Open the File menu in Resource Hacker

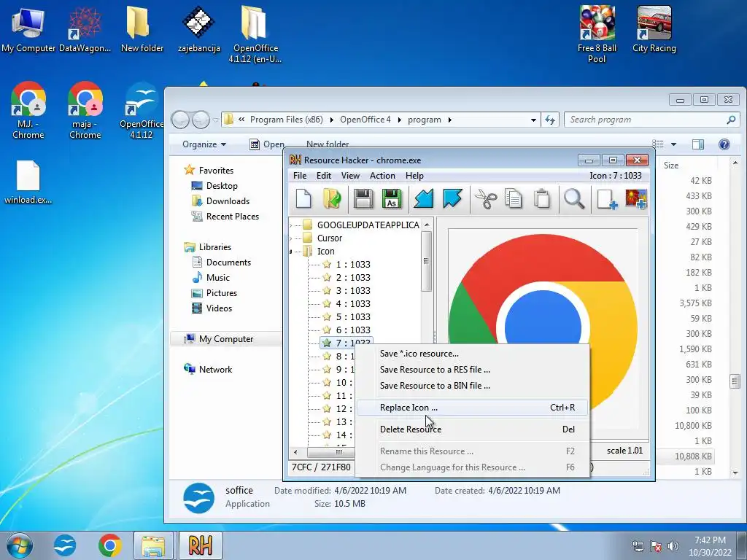tap(300, 176)
